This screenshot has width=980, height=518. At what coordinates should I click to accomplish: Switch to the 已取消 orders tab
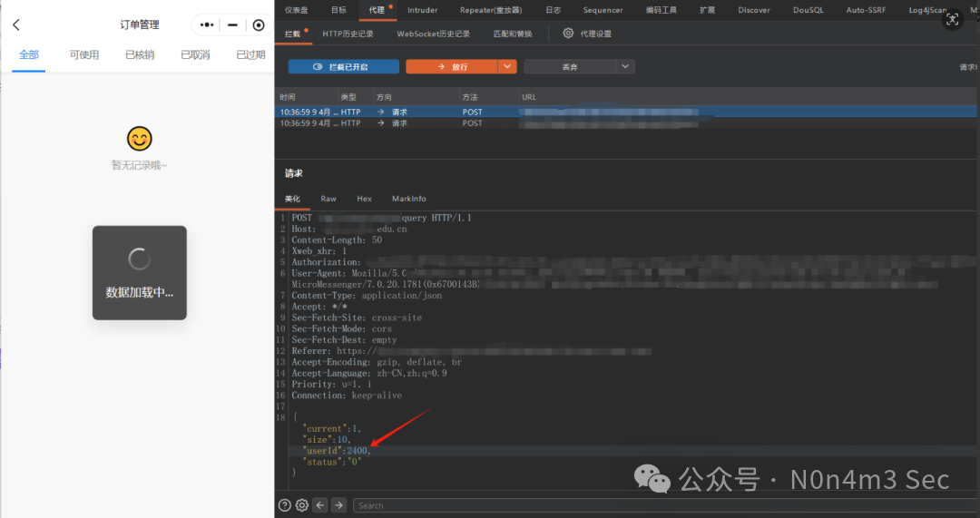coord(195,55)
